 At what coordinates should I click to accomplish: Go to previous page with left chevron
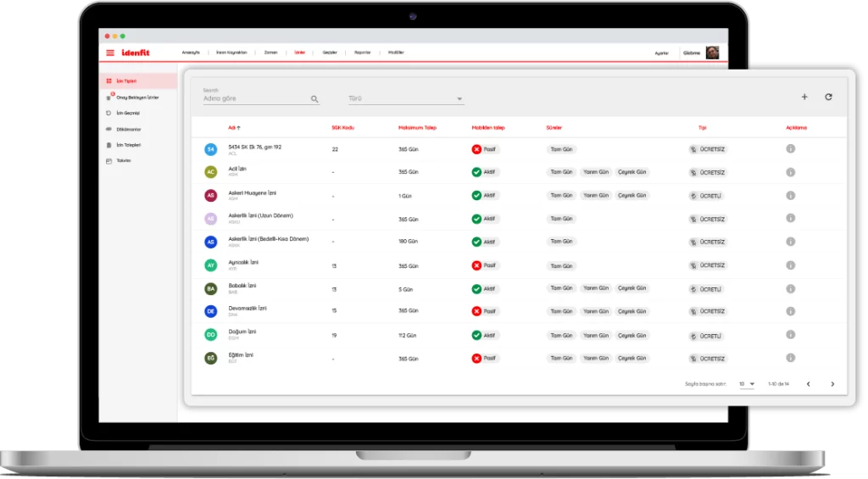point(808,384)
